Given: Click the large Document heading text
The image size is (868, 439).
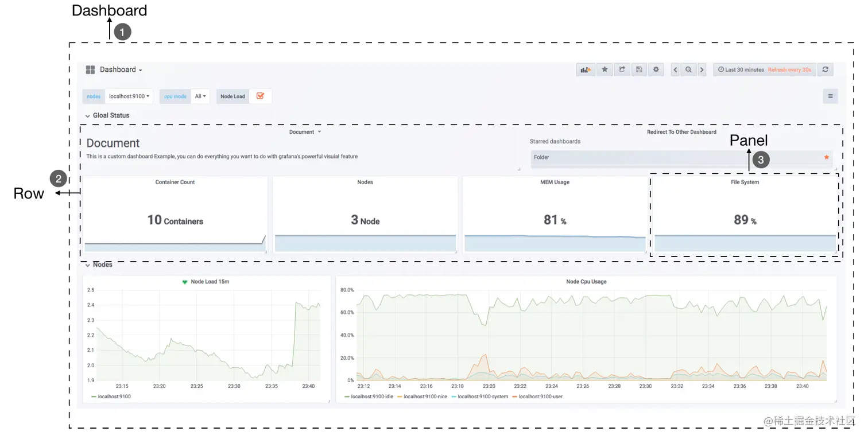Looking at the screenshot, I should coord(113,143).
